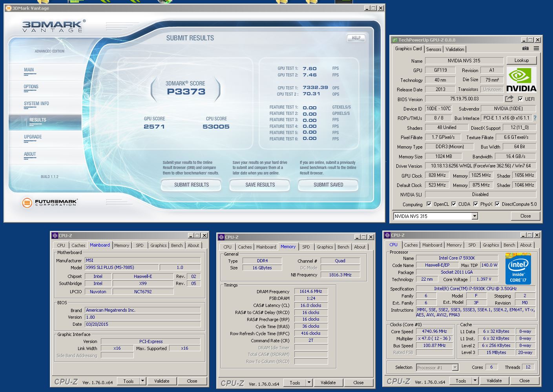Click Validate in CPU-Z Mainboard window
The width and height of the screenshot is (553, 392).
(x=162, y=381)
